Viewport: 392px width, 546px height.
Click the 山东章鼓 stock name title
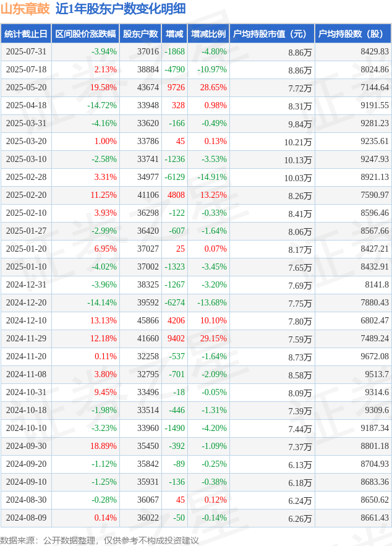(25, 9)
